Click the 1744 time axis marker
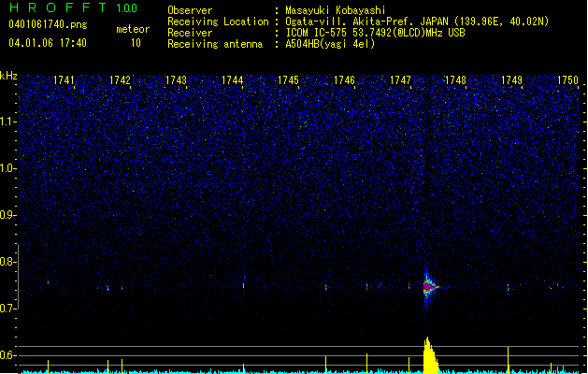Screen dimensions: 588x374 click(232, 80)
